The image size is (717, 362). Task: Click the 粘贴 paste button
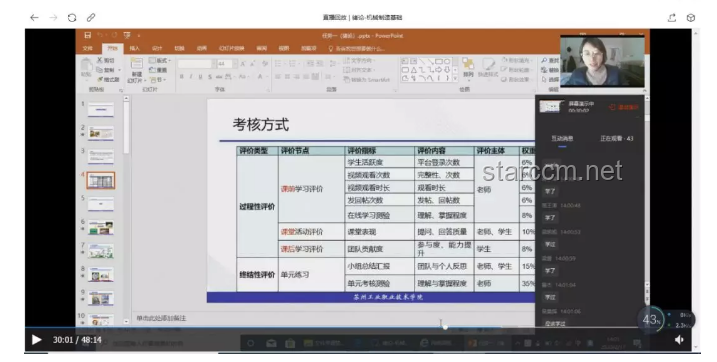pos(86,68)
